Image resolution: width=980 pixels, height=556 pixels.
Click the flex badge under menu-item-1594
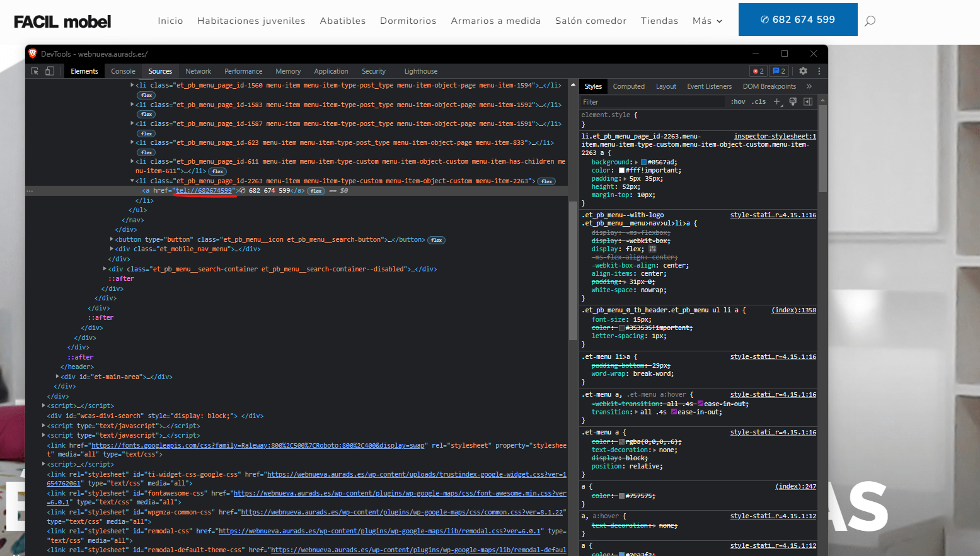tap(147, 95)
